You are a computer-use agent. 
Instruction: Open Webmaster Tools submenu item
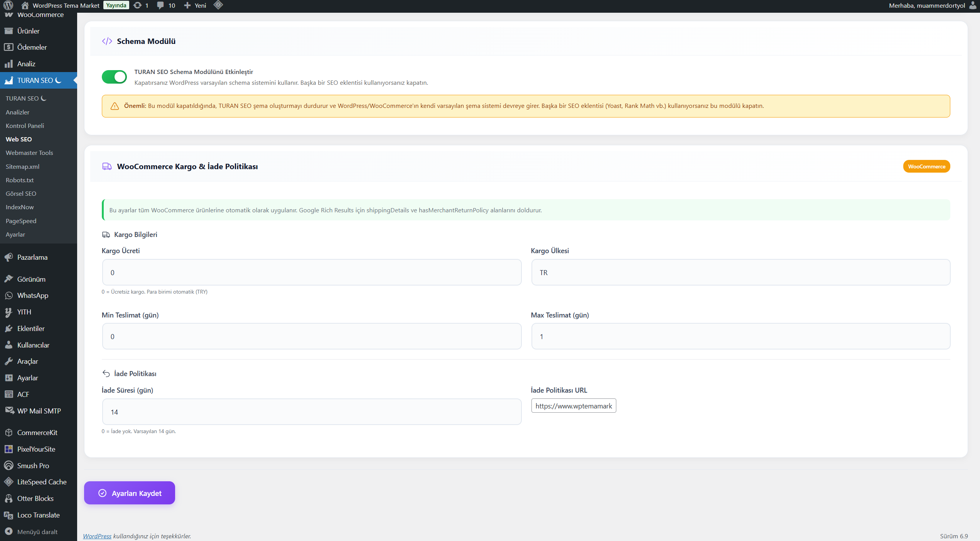pos(29,153)
